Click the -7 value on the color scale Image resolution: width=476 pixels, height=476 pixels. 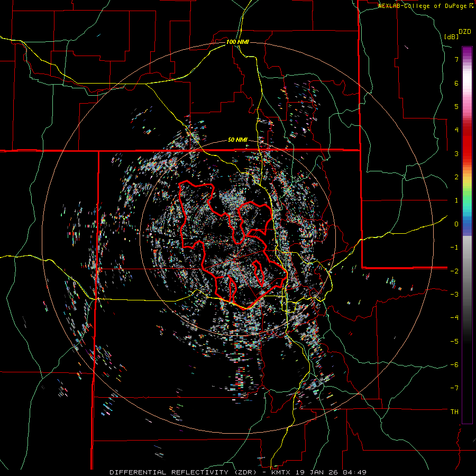pos(454,388)
